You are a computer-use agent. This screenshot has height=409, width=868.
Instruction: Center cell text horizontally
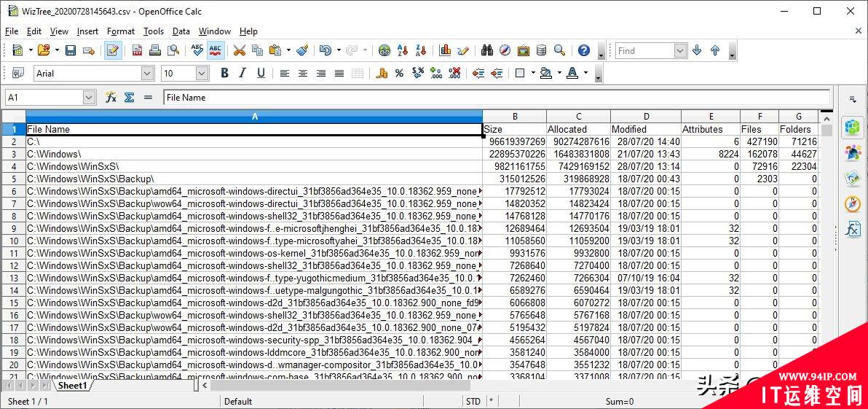pyautogui.click(x=303, y=73)
